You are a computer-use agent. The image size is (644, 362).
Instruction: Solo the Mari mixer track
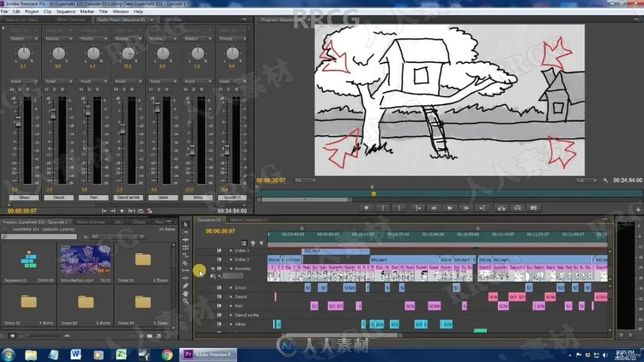point(89,89)
